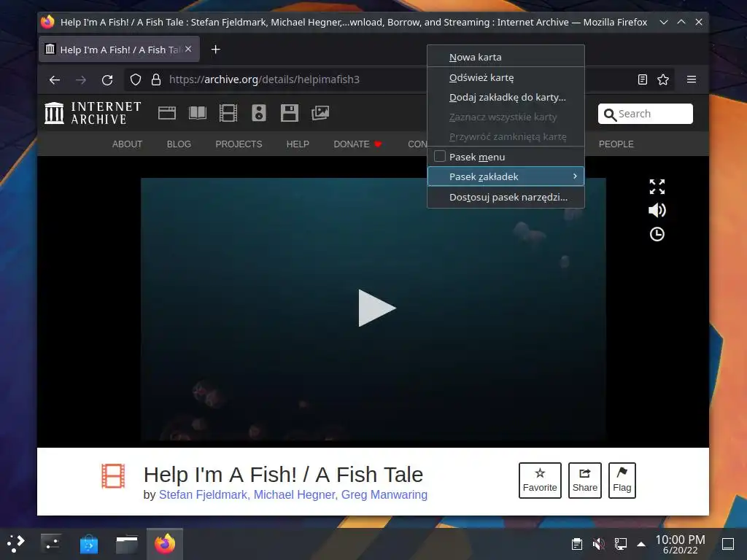Toggle the Pasek menu checkbox
Image resolution: width=747 pixels, height=560 pixels.
tap(440, 156)
